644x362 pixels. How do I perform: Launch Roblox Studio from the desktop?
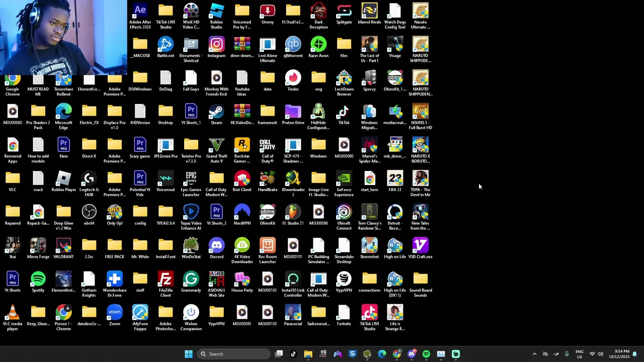click(216, 16)
